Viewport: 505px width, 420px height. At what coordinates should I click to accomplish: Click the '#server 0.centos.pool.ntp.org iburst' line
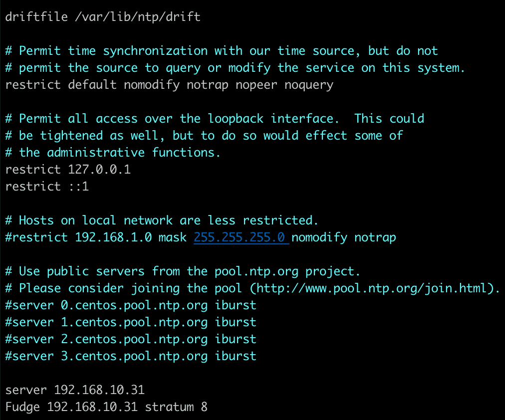(131, 305)
